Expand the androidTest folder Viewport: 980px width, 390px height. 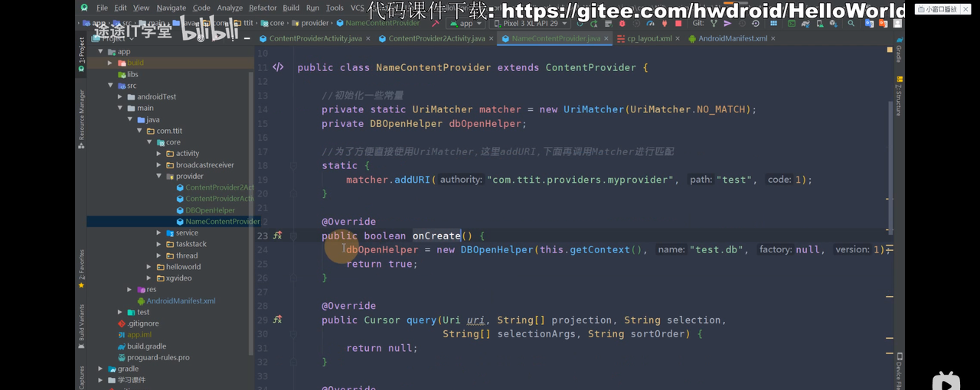(120, 96)
